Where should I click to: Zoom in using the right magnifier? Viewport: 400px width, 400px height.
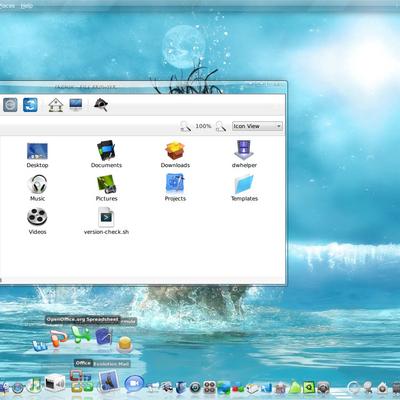coord(221,126)
